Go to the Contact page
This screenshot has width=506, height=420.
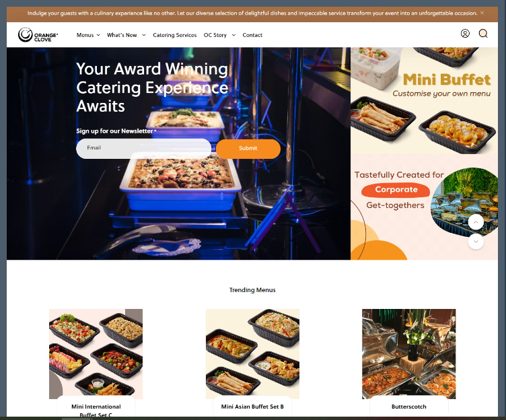click(252, 35)
